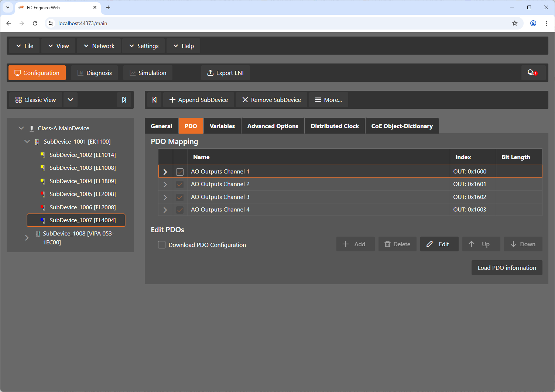Open the view mode dropdown next to Classic View
555x392 pixels.
click(71, 100)
